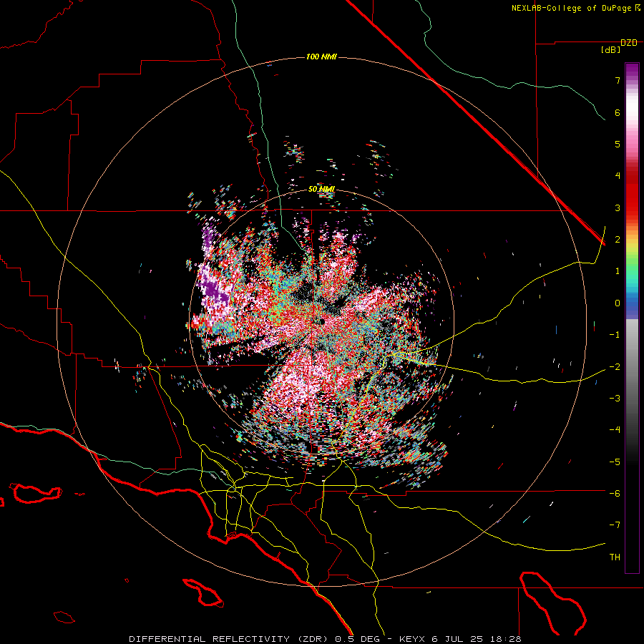Select the 3 dB red color scale mark
This screenshot has width=644, height=644.
(618, 208)
